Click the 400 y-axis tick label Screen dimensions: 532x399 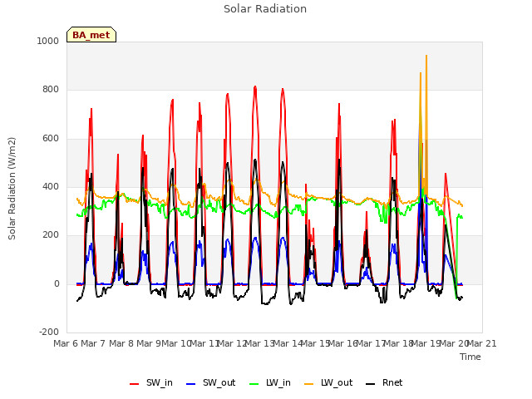[51, 186]
